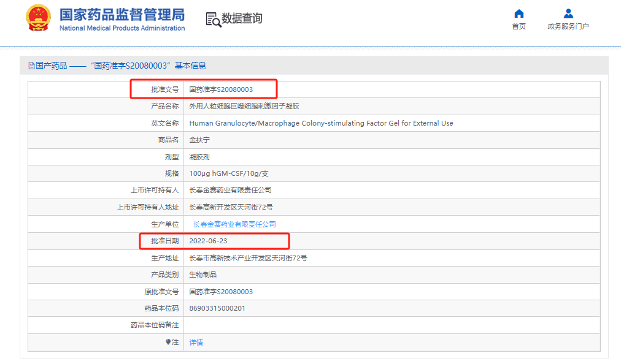Click the 规格 label
Image resolution: width=621 pixels, height=364 pixels.
point(172,173)
